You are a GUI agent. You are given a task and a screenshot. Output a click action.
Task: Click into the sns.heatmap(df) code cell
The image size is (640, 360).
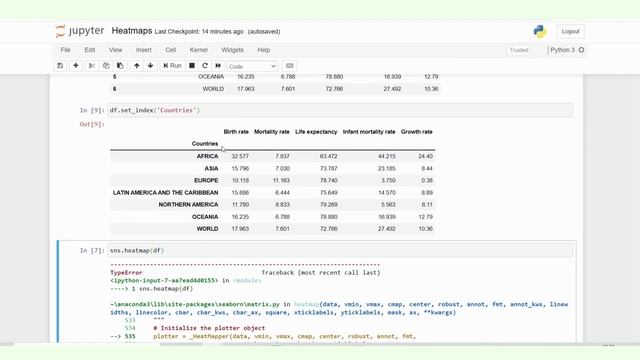(340, 251)
